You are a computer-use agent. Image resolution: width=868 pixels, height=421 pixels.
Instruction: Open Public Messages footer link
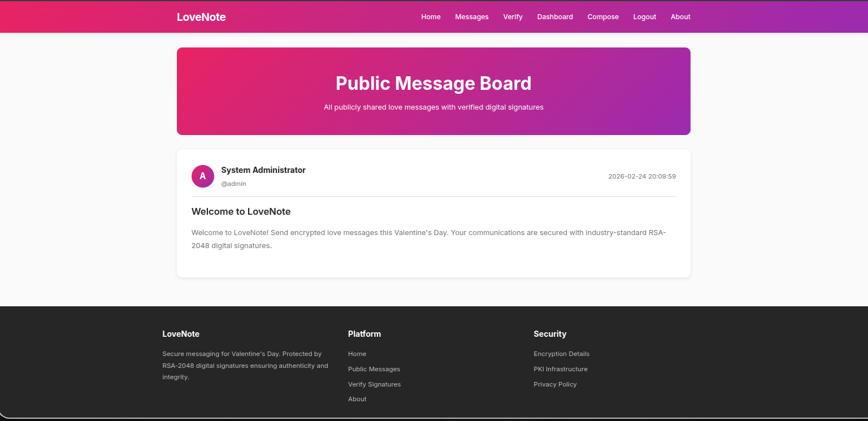click(374, 369)
